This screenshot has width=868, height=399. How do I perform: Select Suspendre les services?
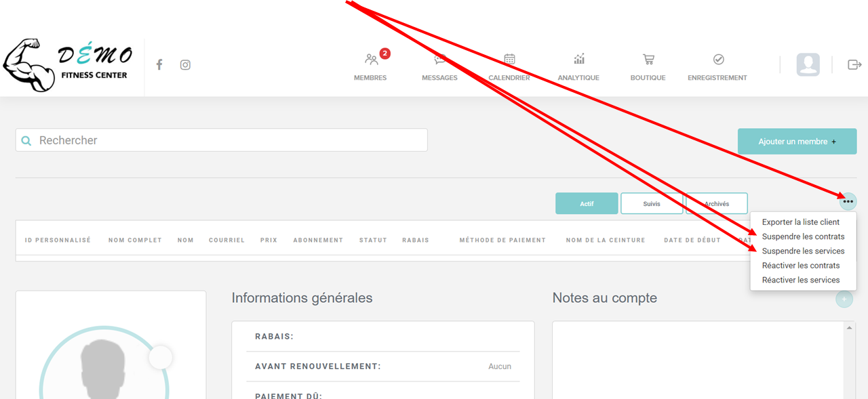(x=803, y=251)
